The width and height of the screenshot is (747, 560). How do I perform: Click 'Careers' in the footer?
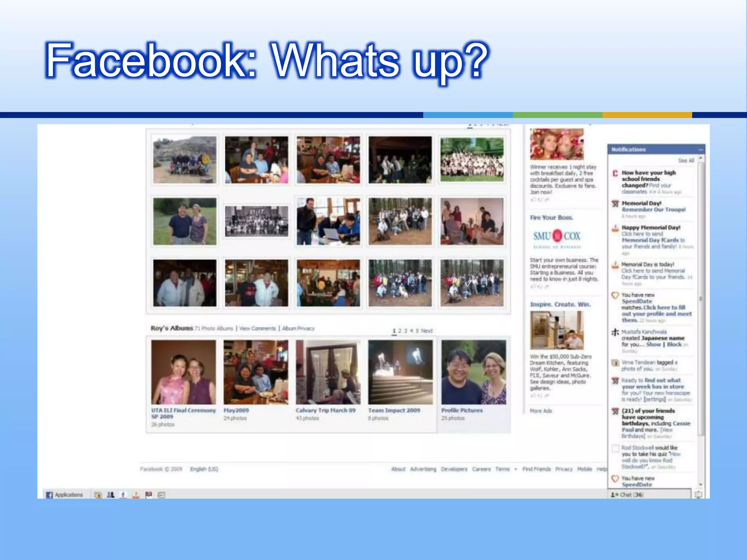(x=481, y=469)
